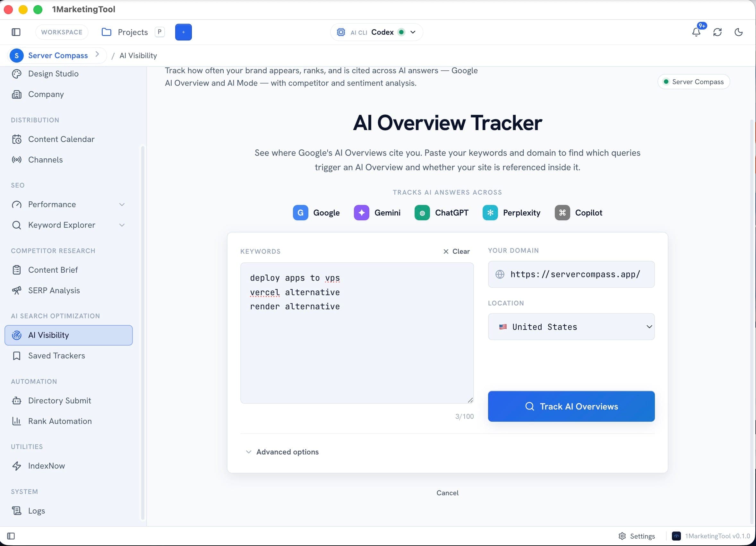Click the keywords textarea resize handle
The height and width of the screenshot is (546, 756).
coord(470,400)
